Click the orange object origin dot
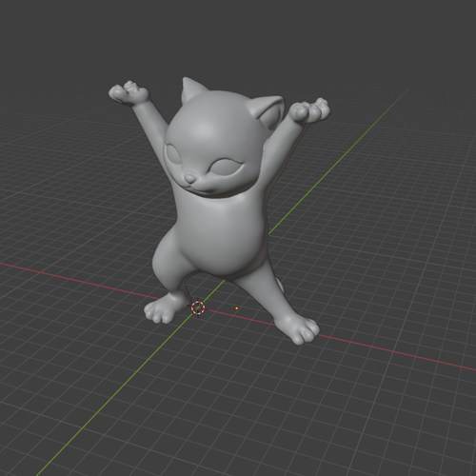 tap(236, 308)
